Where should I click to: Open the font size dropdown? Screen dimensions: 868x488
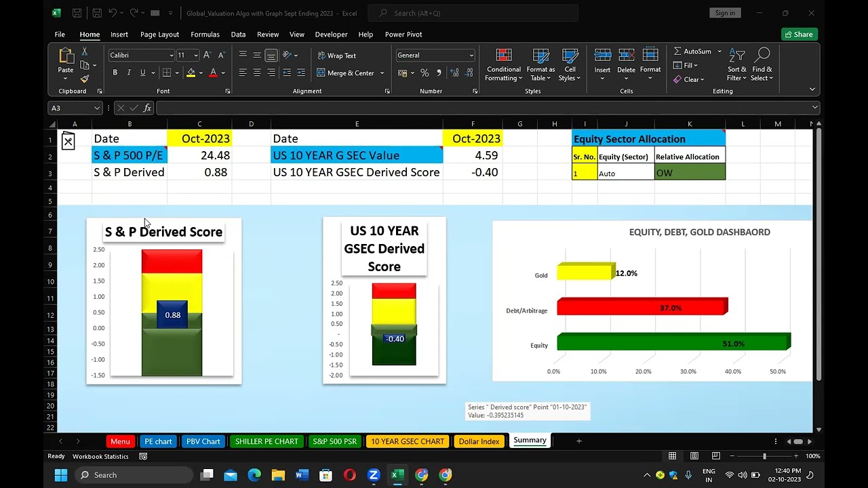[196, 56]
